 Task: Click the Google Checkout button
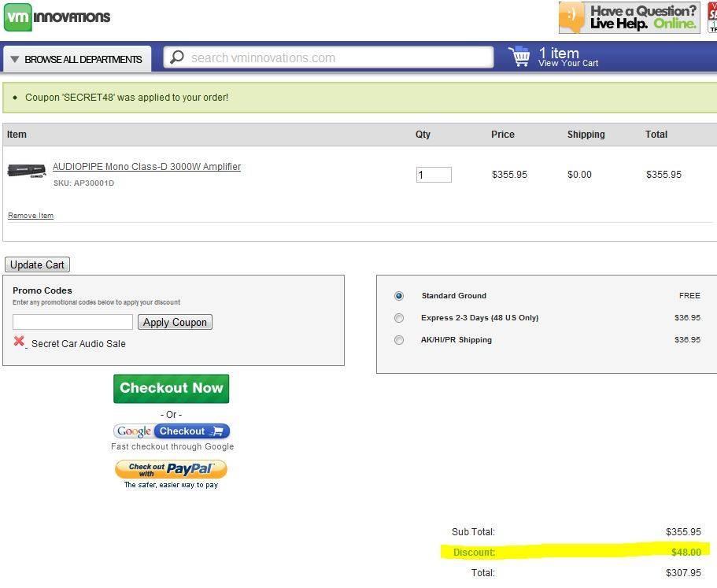click(172, 431)
